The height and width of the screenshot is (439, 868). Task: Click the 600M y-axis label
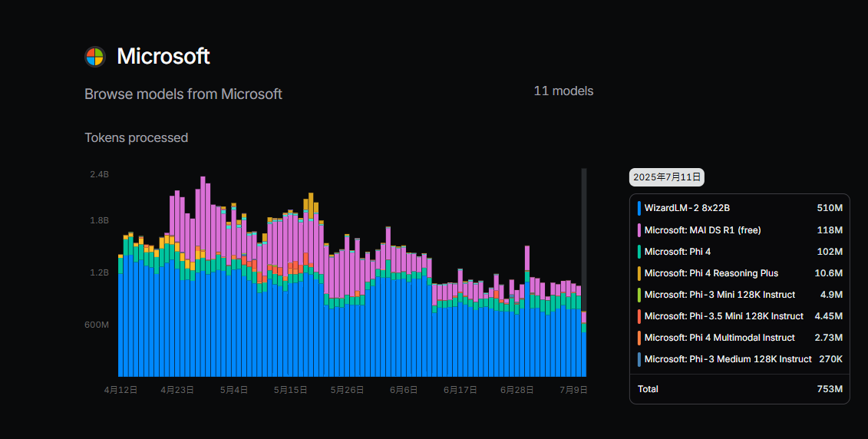pos(97,325)
